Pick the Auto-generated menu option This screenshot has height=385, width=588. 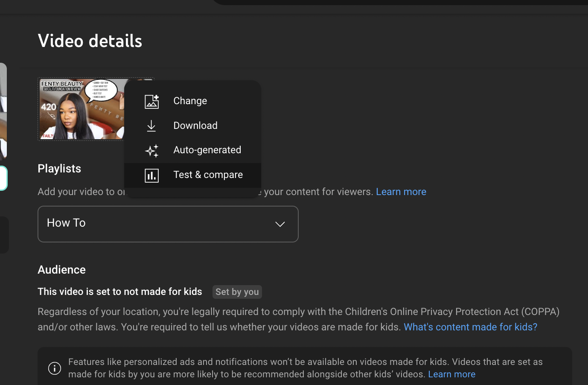point(207,150)
